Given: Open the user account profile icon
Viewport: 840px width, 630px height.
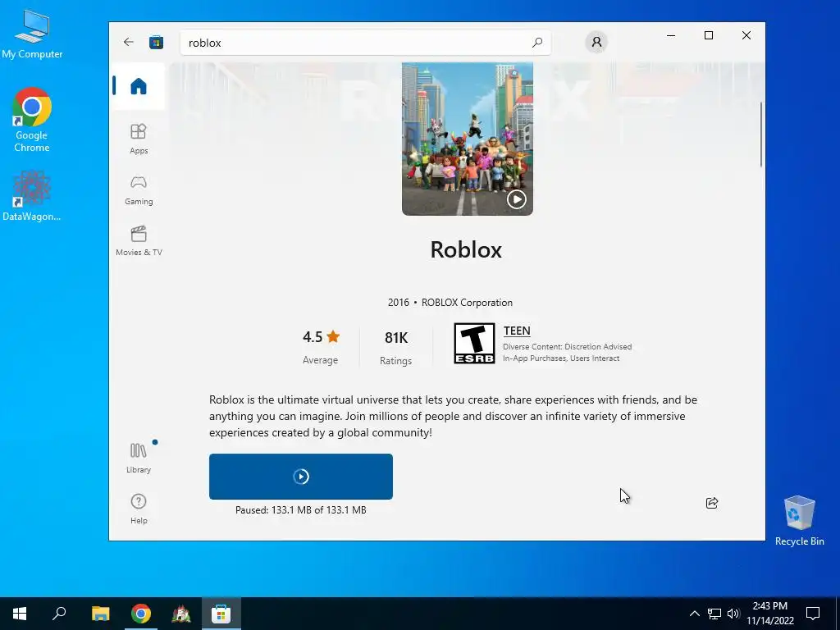Looking at the screenshot, I should coord(596,42).
